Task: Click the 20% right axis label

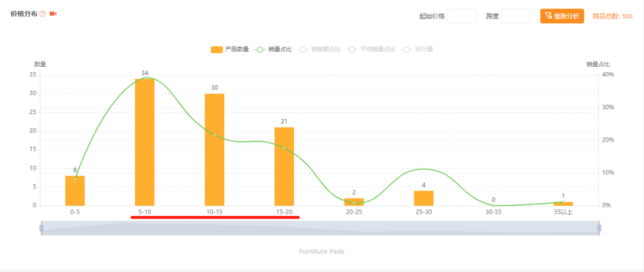Action: [608, 140]
